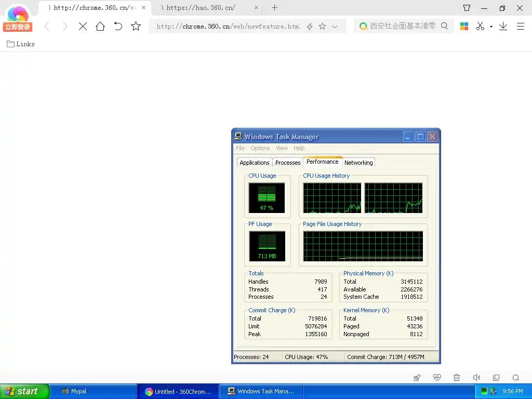Image resolution: width=532 pixels, height=399 pixels.
Task: Switch to Mypal taskbar button
Action: pyautogui.click(x=94, y=391)
